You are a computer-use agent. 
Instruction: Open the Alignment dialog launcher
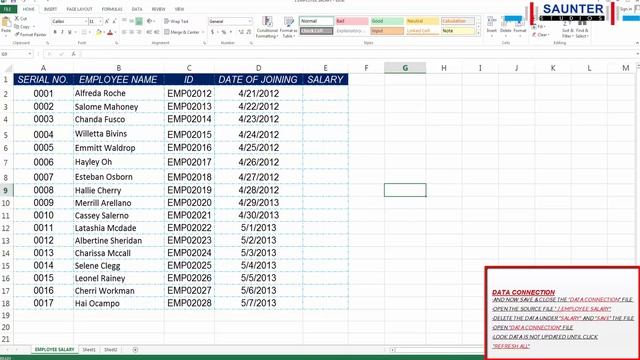tap(204, 43)
